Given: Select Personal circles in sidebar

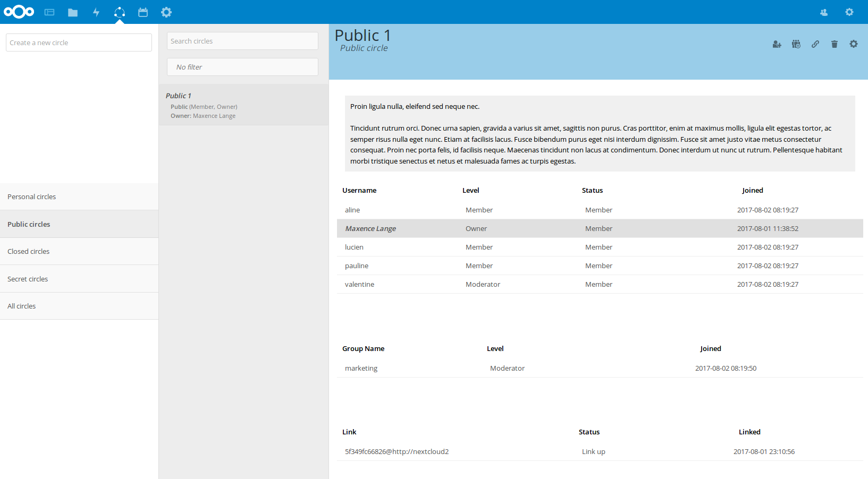Looking at the screenshot, I should [x=79, y=196].
